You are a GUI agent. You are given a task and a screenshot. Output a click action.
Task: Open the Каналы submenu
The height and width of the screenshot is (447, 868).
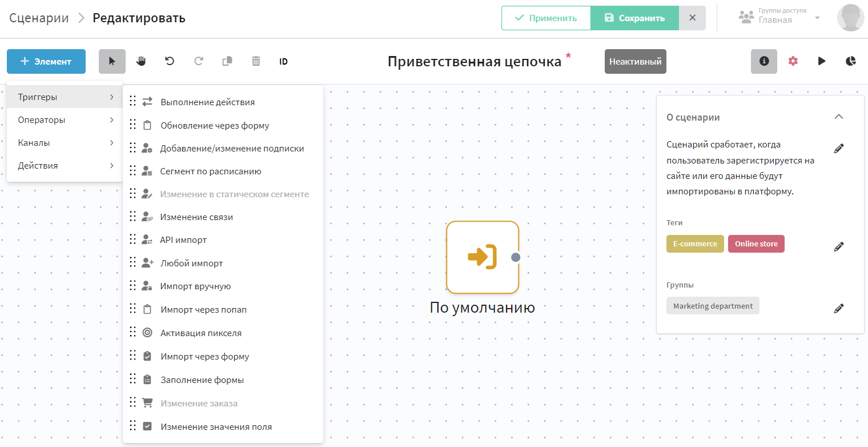click(x=65, y=143)
